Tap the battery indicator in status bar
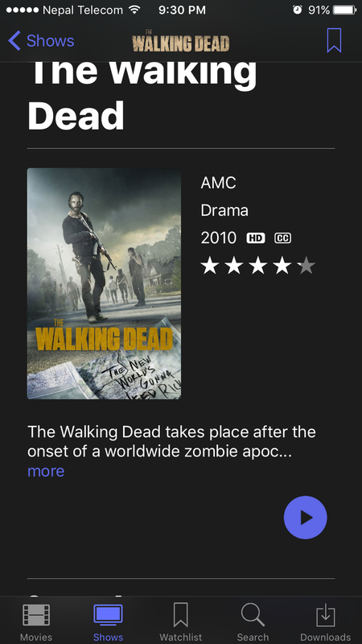The image size is (362, 644). [x=344, y=10]
